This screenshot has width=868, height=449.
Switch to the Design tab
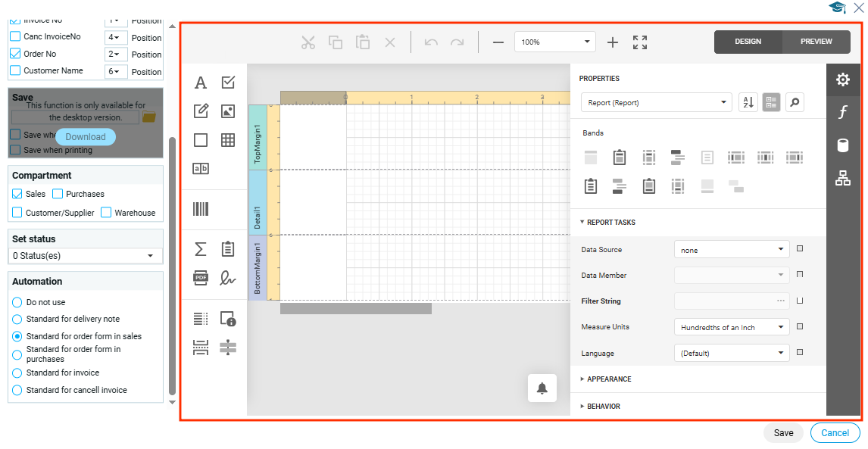pos(748,42)
